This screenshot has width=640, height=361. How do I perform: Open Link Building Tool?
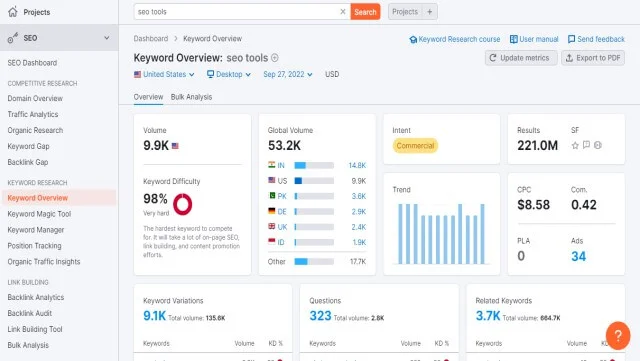[35, 329]
